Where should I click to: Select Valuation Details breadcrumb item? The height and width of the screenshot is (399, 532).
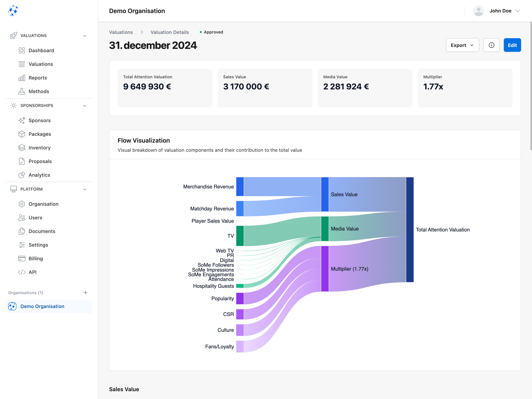(x=170, y=32)
